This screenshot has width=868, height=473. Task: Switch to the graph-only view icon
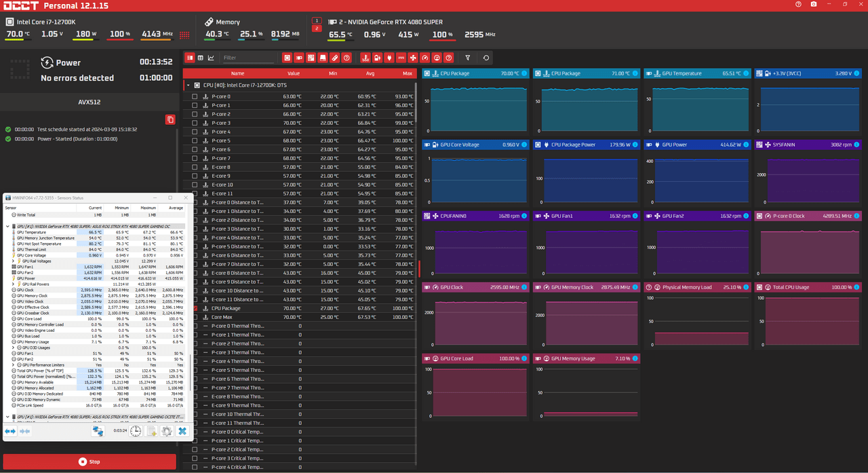(x=212, y=58)
